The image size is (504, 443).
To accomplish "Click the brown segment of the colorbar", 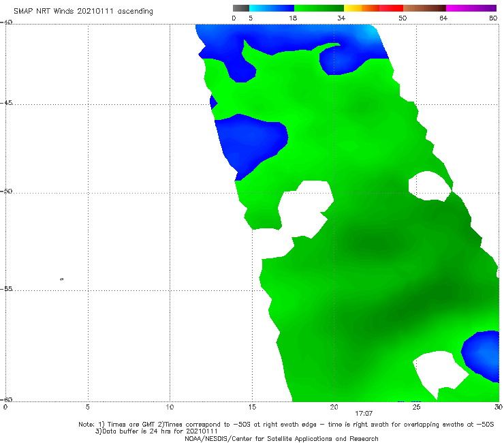I will click(x=424, y=8).
